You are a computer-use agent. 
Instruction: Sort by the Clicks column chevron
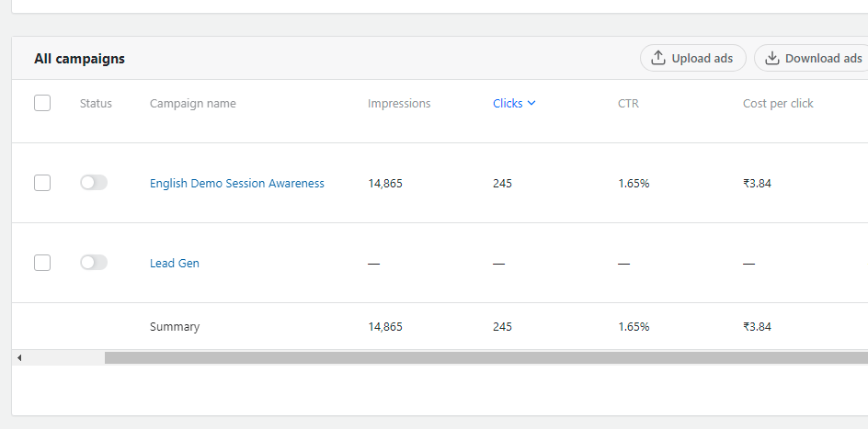pos(531,104)
